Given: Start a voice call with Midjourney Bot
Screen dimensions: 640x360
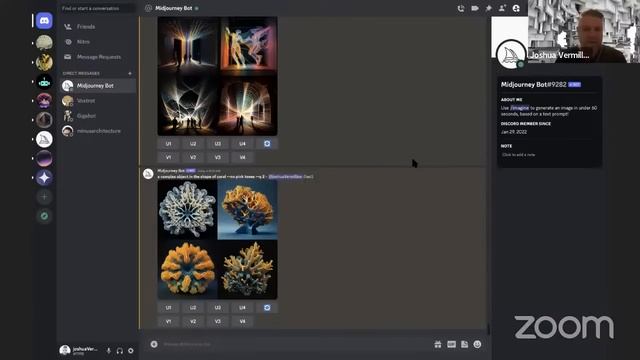Looking at the screenshot, I should tap(461, 8).
